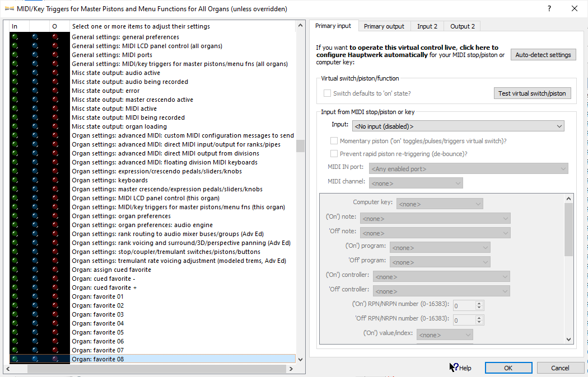Click the blue LED for 'Organ settings: organ preferences'
Viewport: 588px width, 377px height.
(x=35, y=216)
